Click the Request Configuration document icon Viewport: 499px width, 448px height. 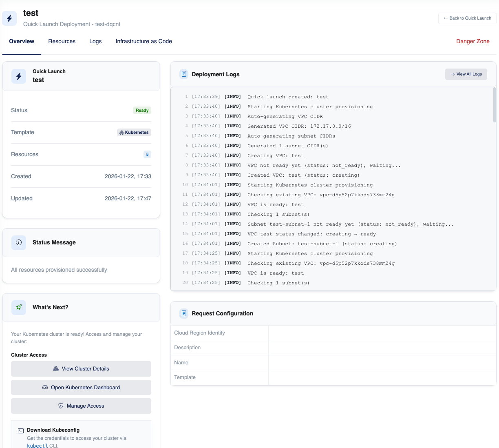[x=184, y=313]
